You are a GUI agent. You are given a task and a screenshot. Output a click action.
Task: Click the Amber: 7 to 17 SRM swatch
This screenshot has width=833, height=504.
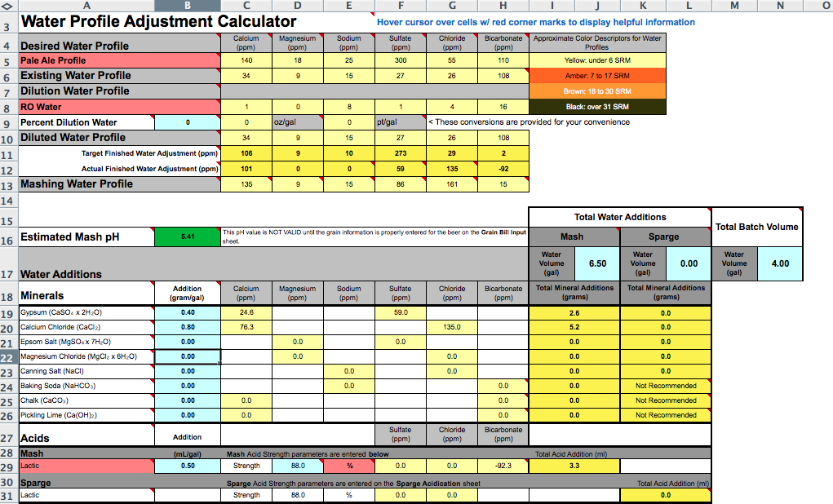coord(597,76)
